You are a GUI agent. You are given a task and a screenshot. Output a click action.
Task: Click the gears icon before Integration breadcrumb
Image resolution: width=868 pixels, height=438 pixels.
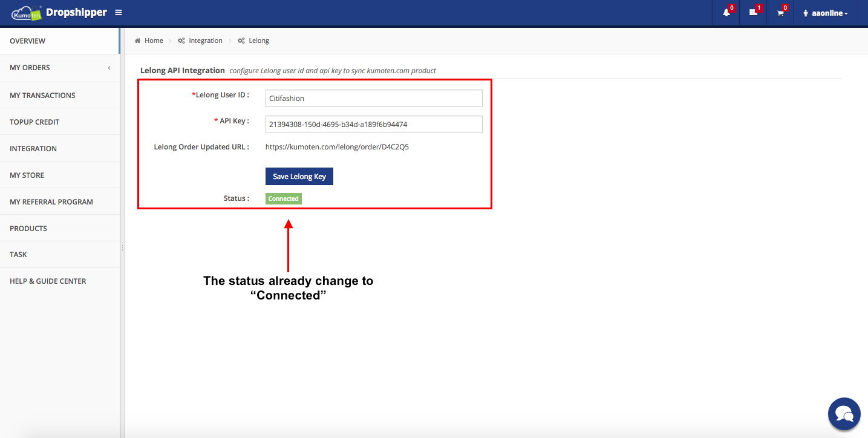pyautogui.click(x=181, y=41)
